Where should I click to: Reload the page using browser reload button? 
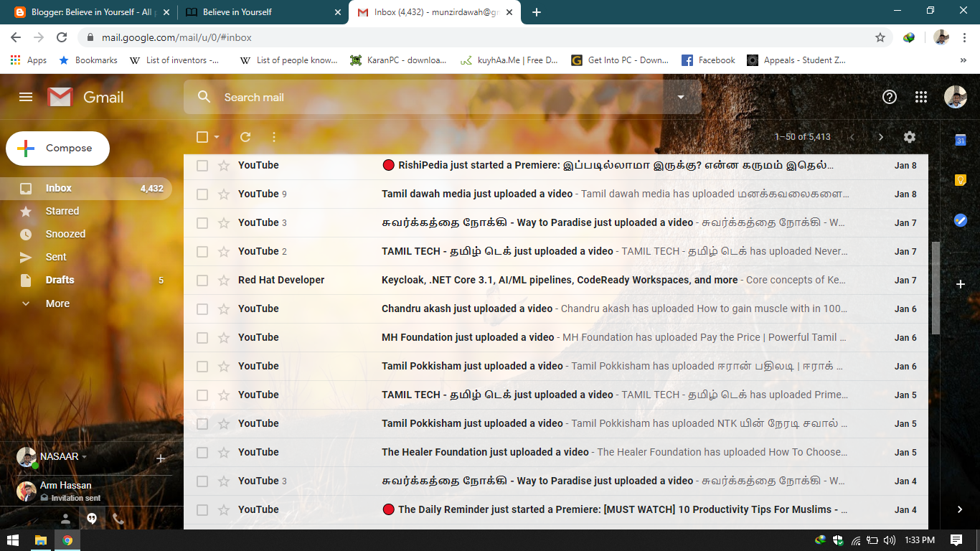(x=62, y=37)
